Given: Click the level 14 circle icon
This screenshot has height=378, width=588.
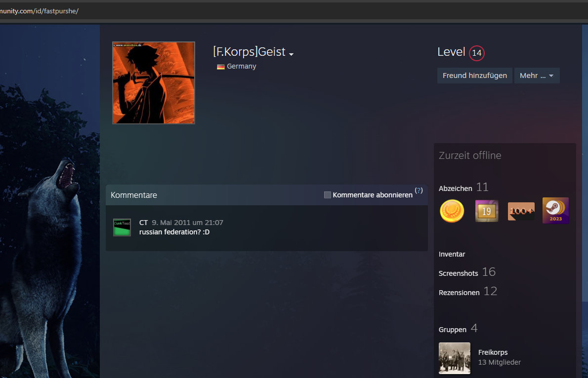Looking at the screenshot, I should click(477, 53).
